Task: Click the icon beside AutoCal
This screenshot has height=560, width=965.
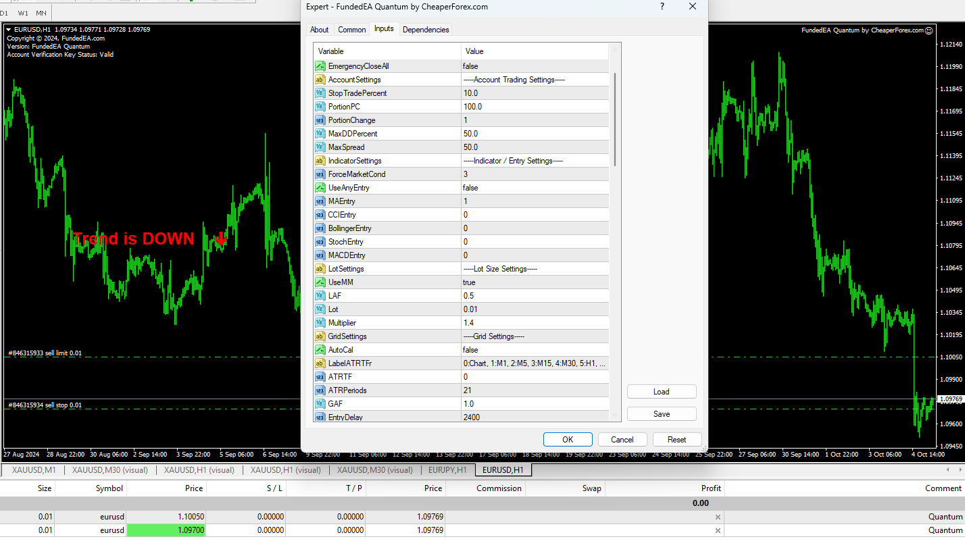Action: [x=320, y=350]
